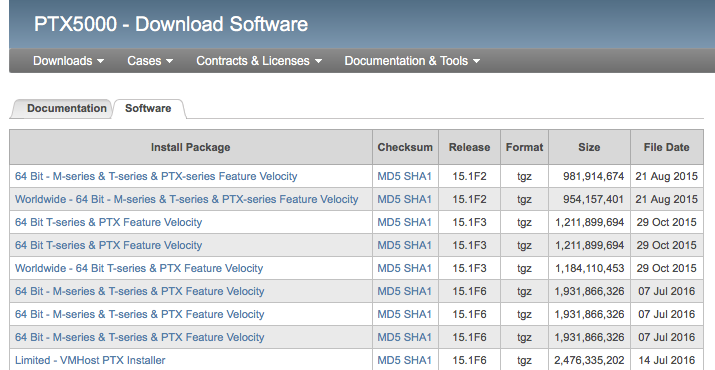Screen dimensions: 715x370
Task: Click the file date 14 Jul 2016
Action: (667, 360)
